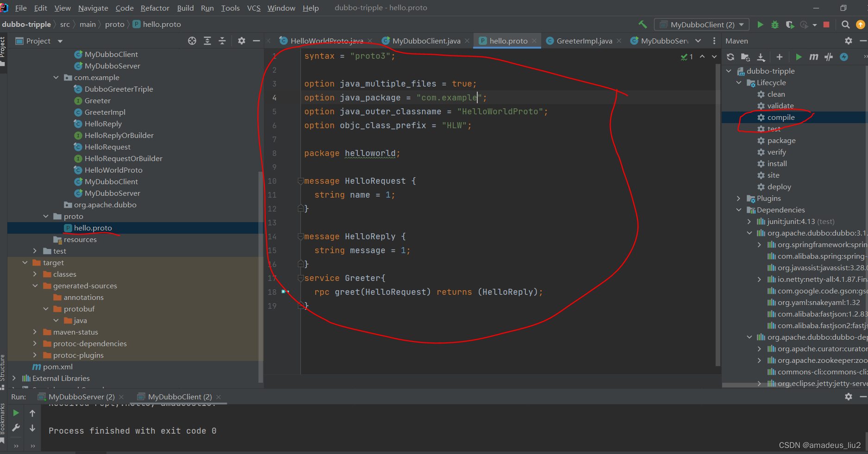This screenshot has width=868, height=454.
Task: Switch to the MyDubboClient.java editor tab
Action: pos(426,41)
